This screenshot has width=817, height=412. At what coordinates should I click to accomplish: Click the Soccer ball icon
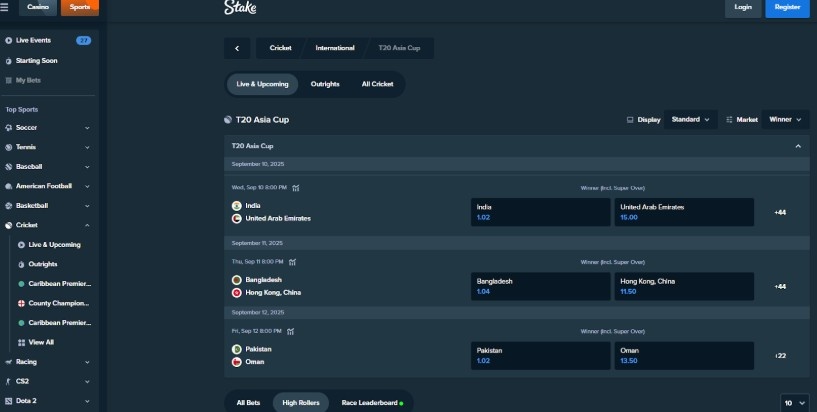(x=8, y=128)
